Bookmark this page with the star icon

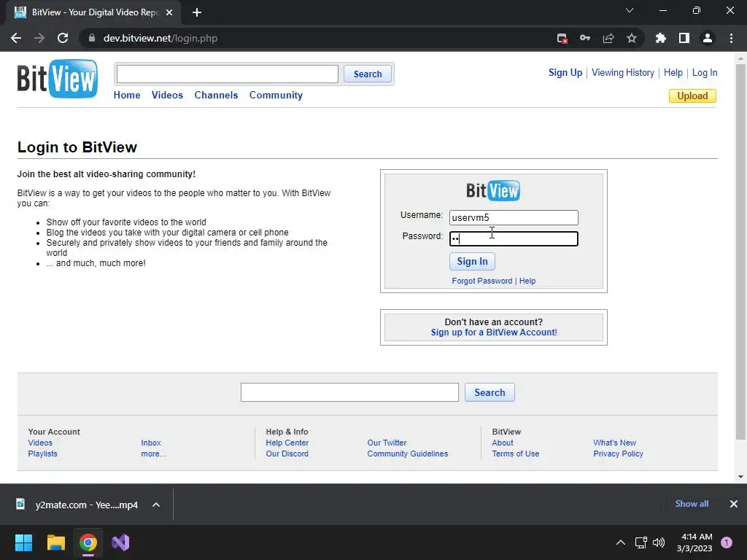click(632, 38)
